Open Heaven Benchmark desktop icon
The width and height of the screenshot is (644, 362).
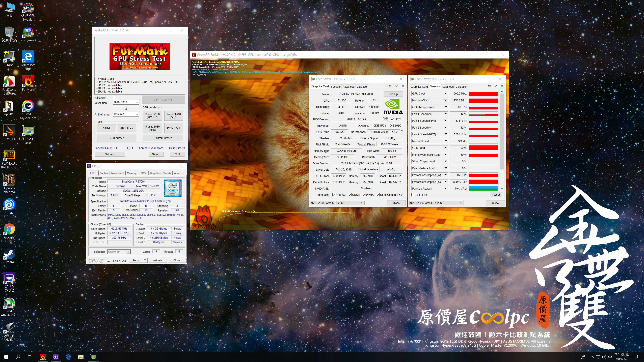(9, 184)
